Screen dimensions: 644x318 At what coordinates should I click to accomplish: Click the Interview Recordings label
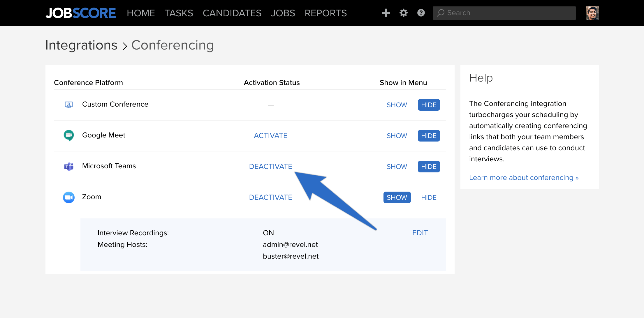click(x=133, y=233)
